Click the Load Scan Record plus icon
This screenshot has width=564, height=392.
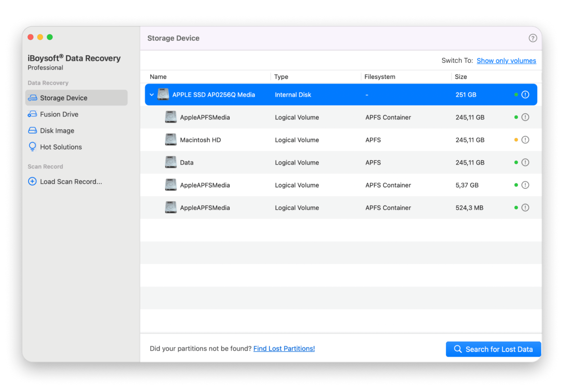point(32,182)
